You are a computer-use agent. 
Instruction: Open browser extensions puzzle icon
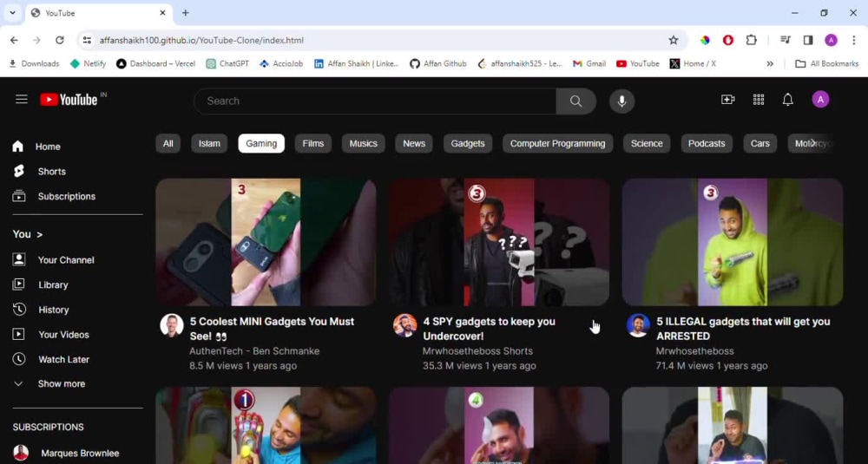tap(751, 40)
